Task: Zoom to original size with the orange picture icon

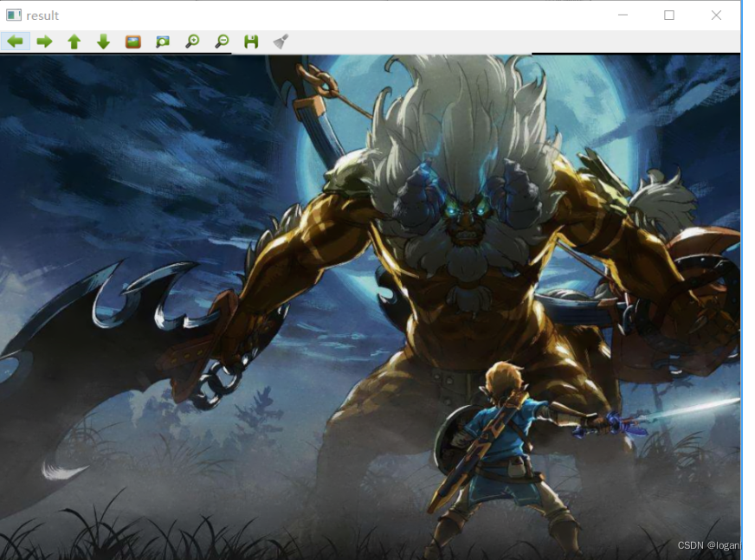Action: click(133, 42)
